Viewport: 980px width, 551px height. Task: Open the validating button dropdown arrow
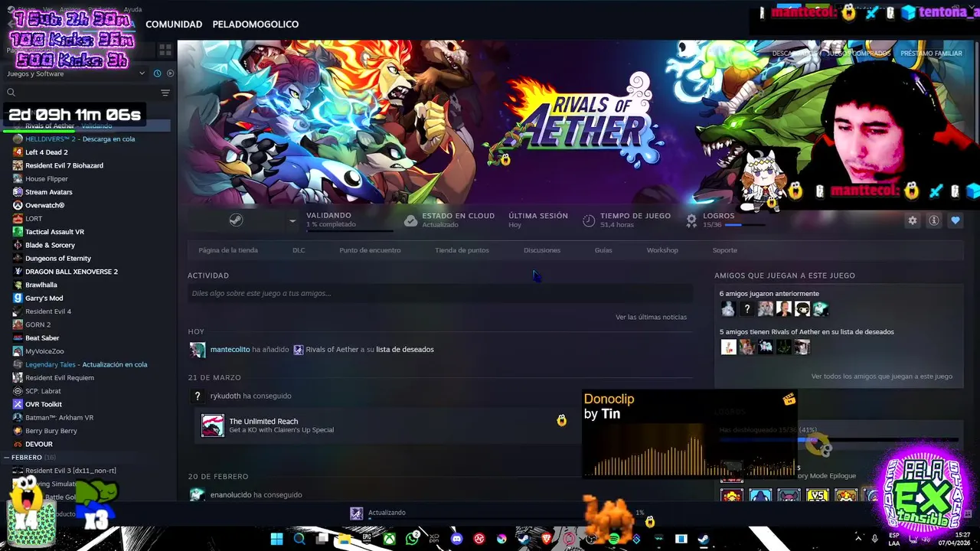292,220
